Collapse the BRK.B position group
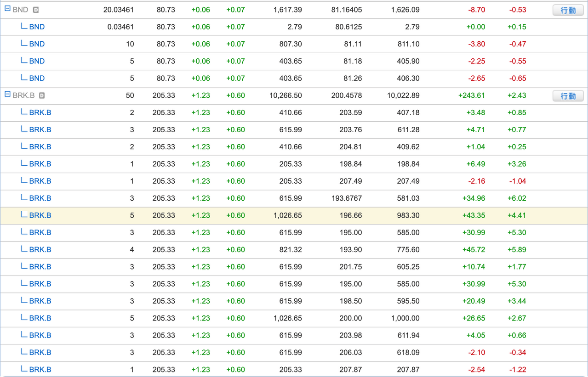This screenshot has width=588, height=377. pyautogui.click(x=7, y=95)
